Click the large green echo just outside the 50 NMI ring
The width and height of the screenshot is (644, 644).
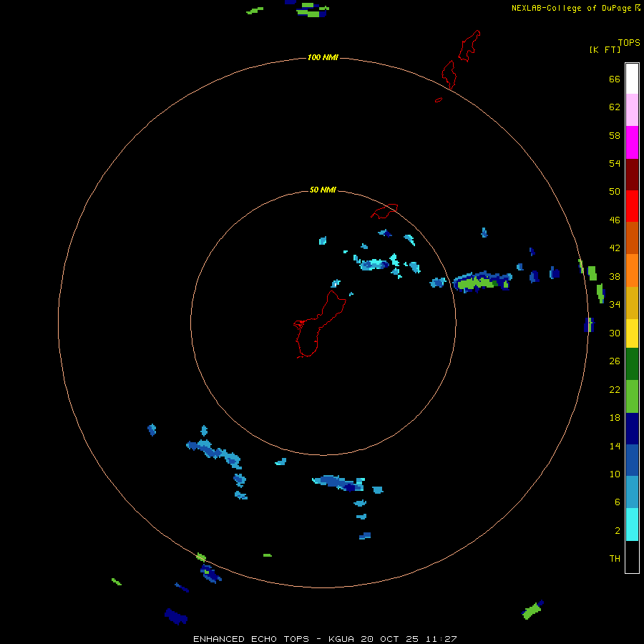(x=482, y=283)
